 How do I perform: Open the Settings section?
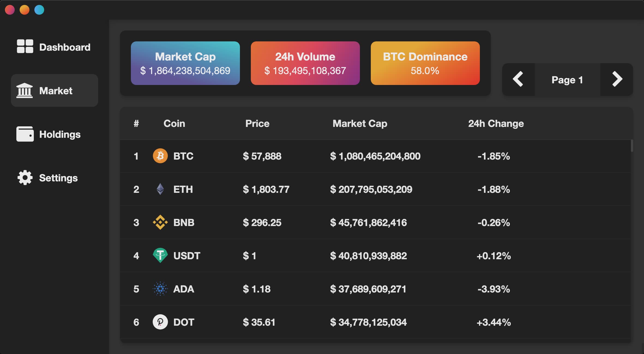click(x=58, y=178)
